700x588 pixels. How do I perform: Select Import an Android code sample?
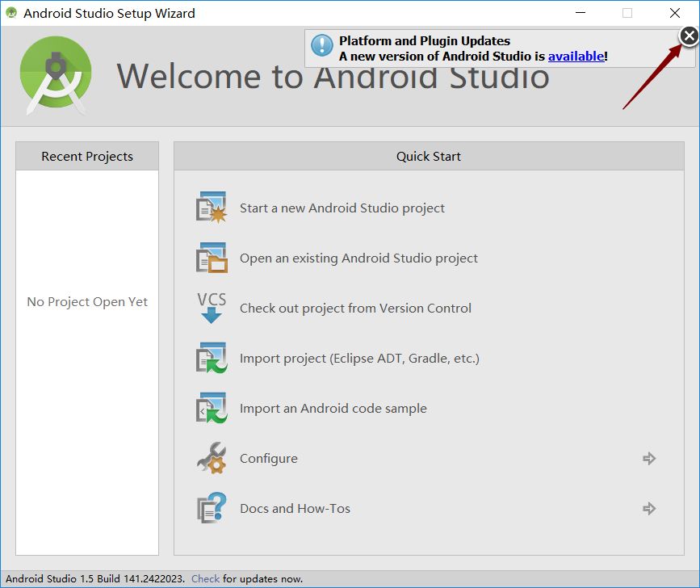333,408
